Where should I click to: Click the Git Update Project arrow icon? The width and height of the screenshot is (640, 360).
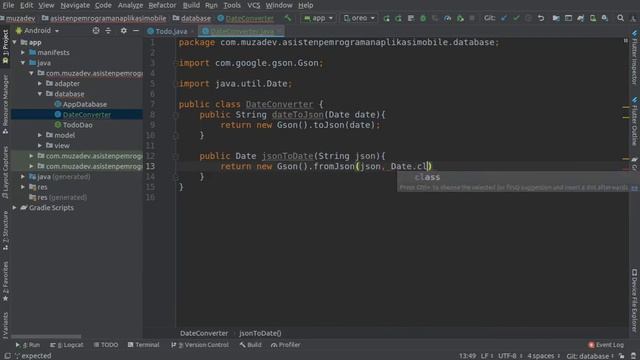coord(504,18)
